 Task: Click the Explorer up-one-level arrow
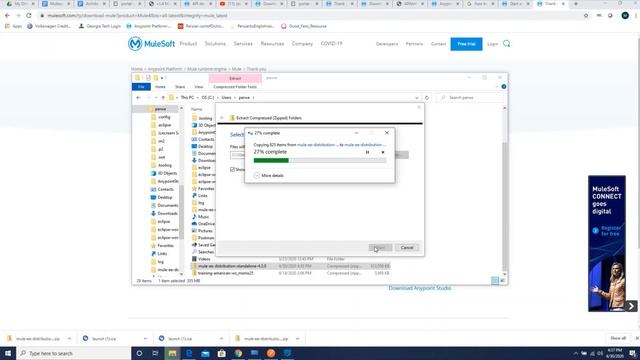[163, 98]
